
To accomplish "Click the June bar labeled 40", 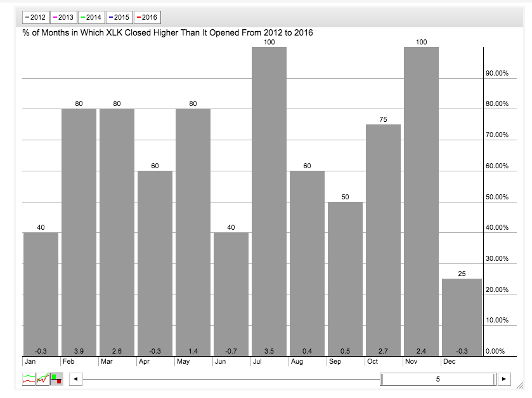I will [x=231, y=294].
